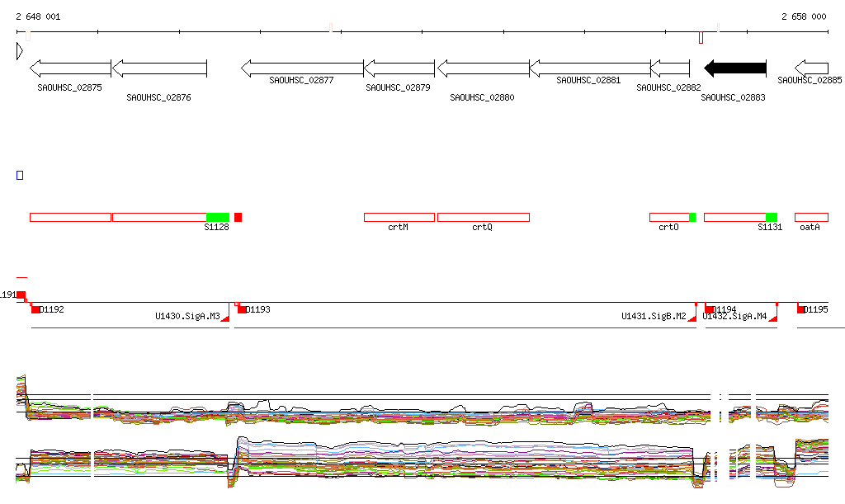Click the small triangle below the ruler start

19,51
